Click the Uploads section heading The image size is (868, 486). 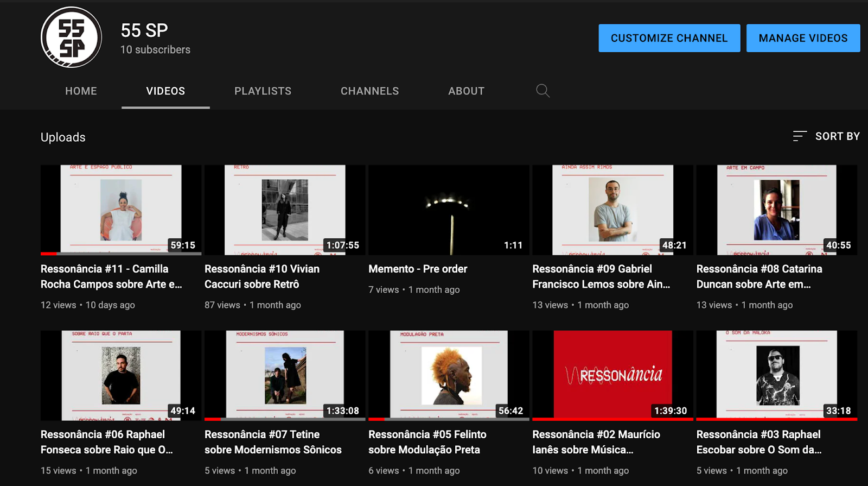click(x=63, y=137)
